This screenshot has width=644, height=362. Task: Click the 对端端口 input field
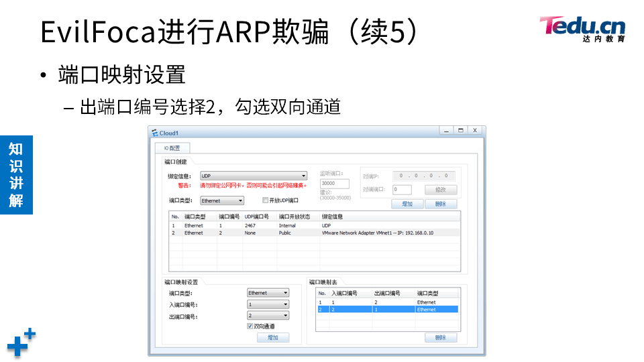click(x=402, y=190)
